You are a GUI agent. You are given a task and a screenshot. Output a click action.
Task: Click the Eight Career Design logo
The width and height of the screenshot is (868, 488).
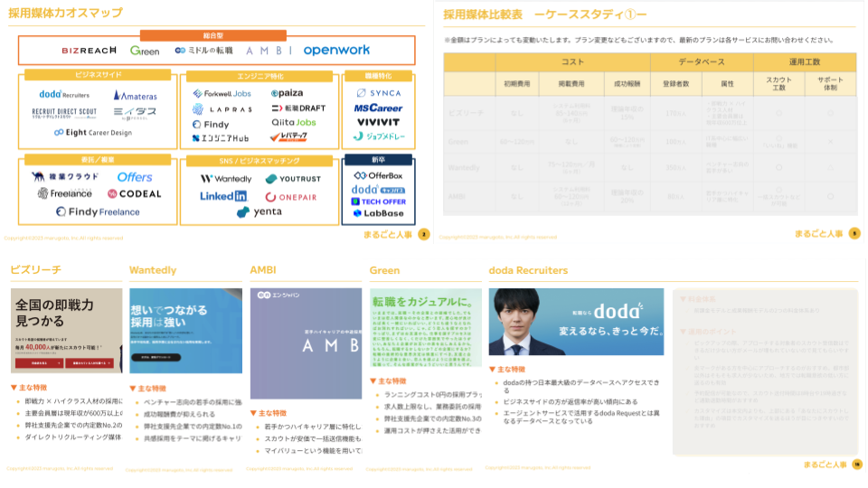[x=93, y=132]
